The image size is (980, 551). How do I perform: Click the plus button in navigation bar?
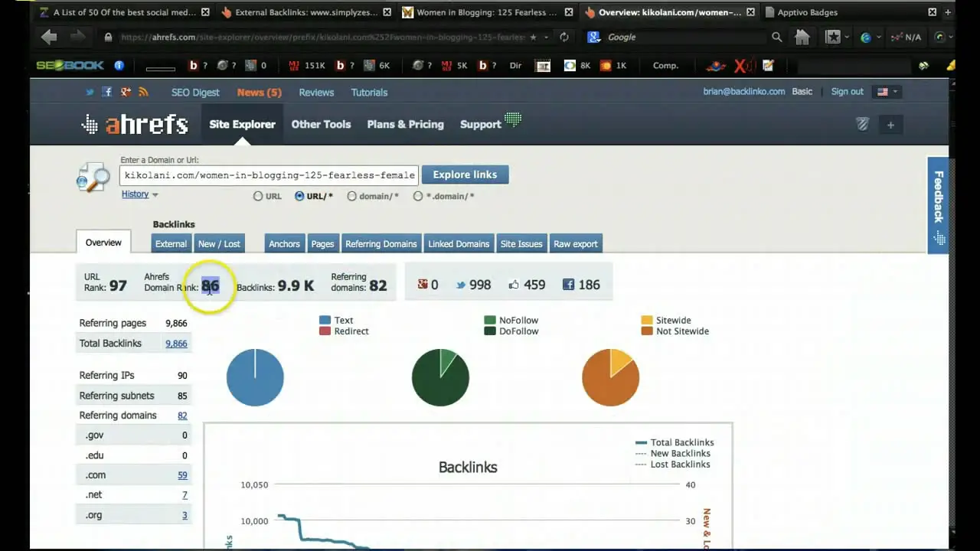[890, 125]
